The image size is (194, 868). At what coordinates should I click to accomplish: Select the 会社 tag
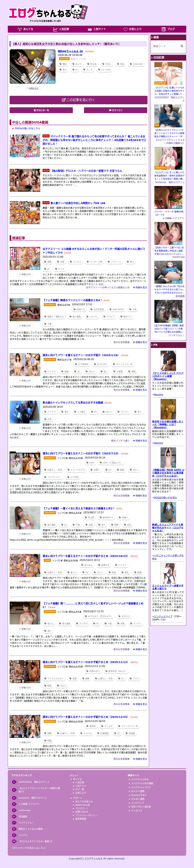click(128, 525)
